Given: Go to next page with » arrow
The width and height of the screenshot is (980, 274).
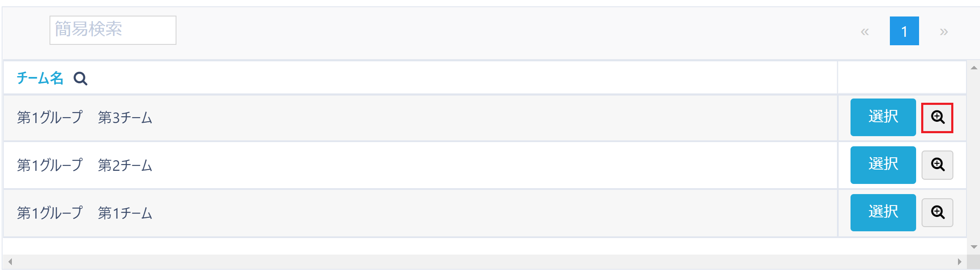Looking at the screenshot, I should pyautogui.click(x=944, y=31).
